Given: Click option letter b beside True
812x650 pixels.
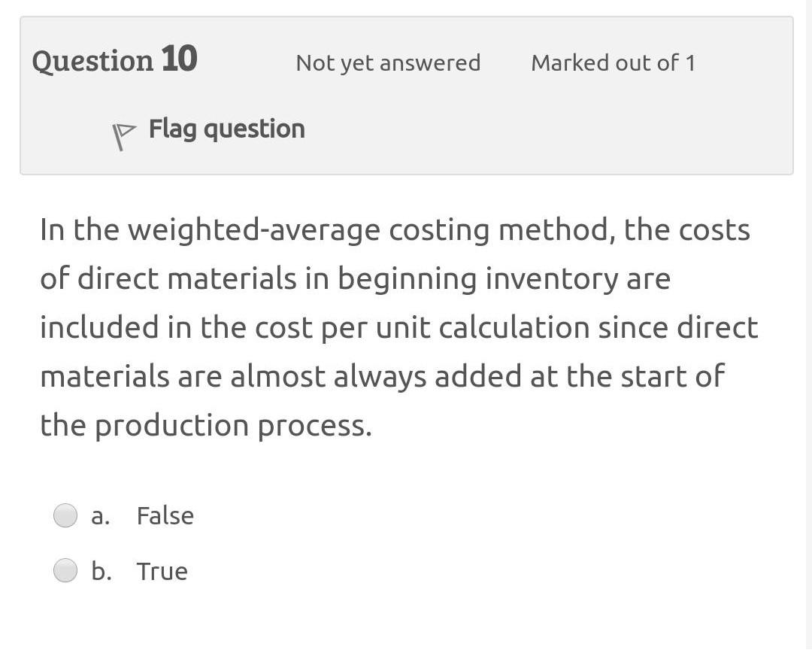Looking at the screenshot, I should coord(100,571).
